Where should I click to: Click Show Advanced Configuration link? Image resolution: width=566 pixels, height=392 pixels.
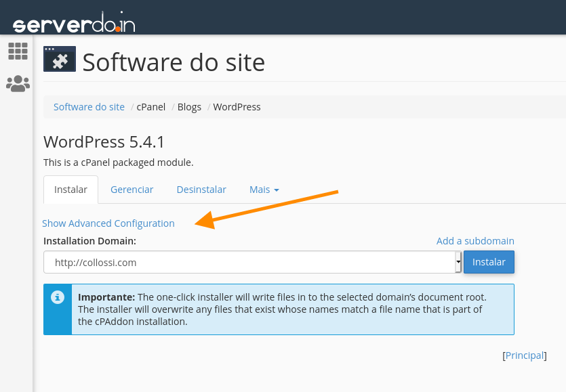(x=108, y=223)
